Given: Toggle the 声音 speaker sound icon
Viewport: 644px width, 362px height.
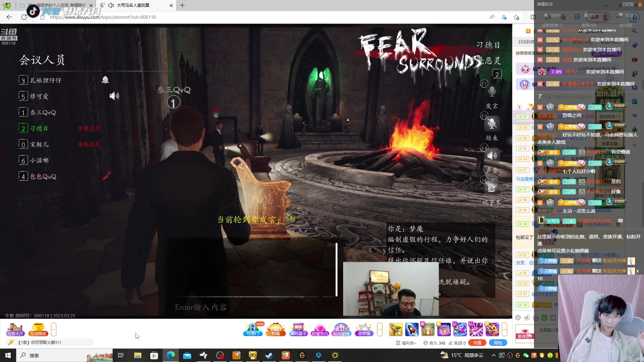Looking at the screenshot, I should tap(492, 156).
